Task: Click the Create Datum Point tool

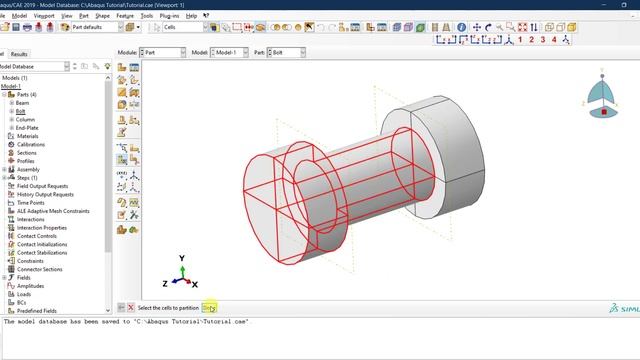Action: (122, 175)
